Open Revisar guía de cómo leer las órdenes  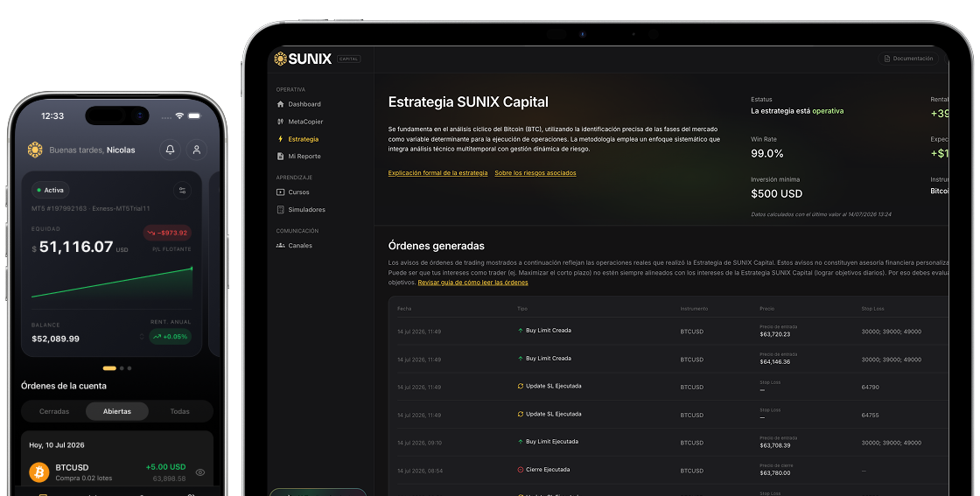[472, 283]
